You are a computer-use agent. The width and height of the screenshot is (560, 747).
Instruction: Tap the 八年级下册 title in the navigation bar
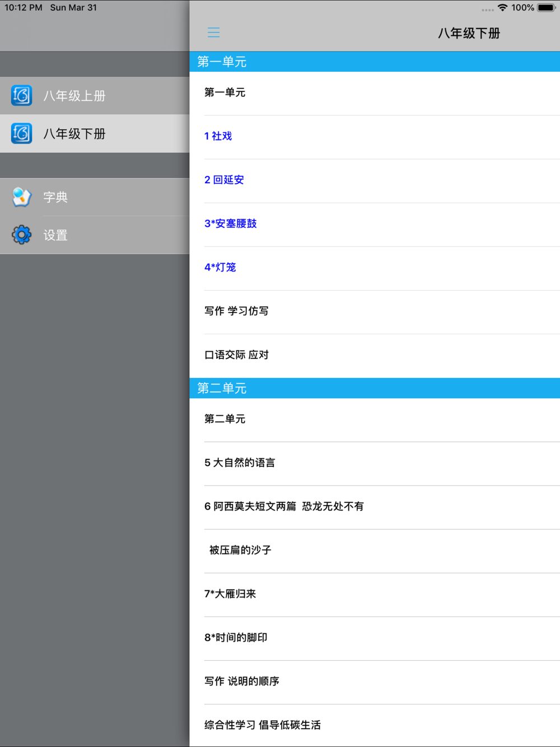tap(469, 33)
